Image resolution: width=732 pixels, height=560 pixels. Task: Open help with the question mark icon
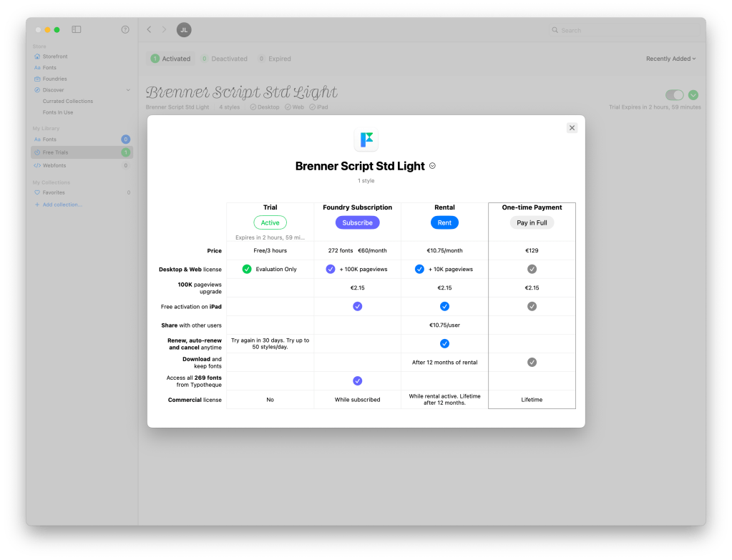pos(125,30)
